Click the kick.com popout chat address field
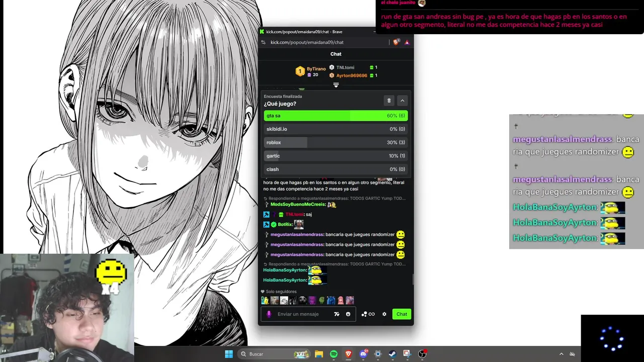This screenshot has width=644, height=362. pos(307,42)
